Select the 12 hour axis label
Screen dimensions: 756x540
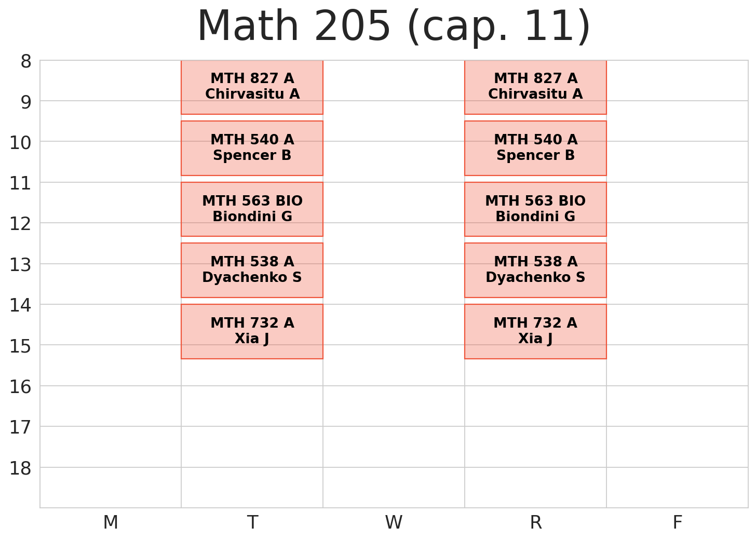[20, 224]
